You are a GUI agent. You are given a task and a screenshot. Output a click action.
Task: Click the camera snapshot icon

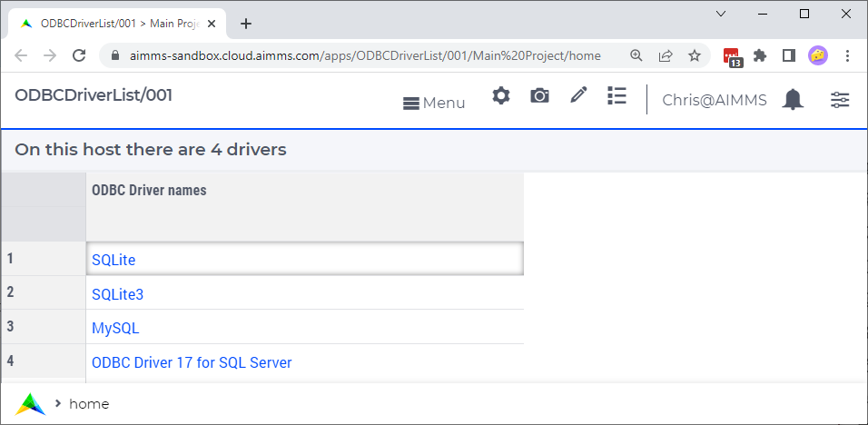[x=539, y=95]
